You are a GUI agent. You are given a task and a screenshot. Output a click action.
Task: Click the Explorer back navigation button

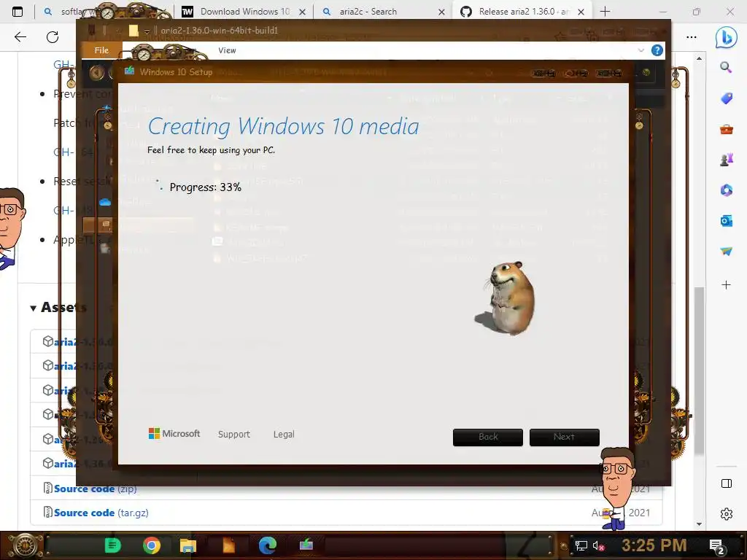coord(97,72)
